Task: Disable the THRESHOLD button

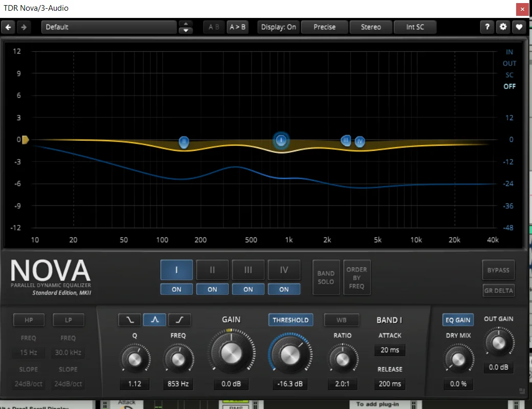Action: (x=291, y=320)
